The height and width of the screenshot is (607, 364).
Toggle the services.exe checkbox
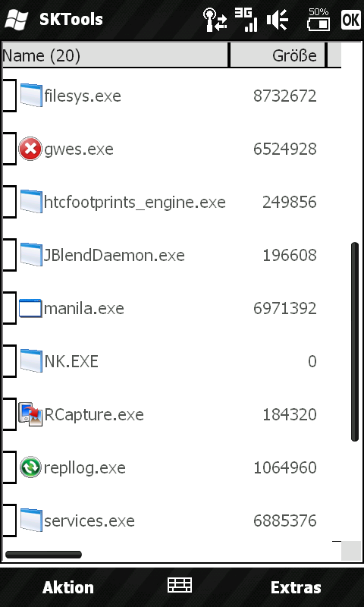click(x=8, y=521)
